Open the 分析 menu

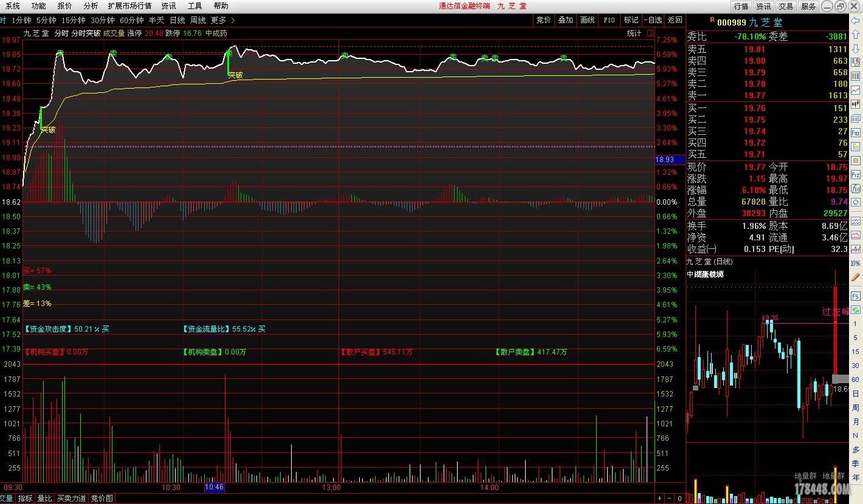coord(91,6)
